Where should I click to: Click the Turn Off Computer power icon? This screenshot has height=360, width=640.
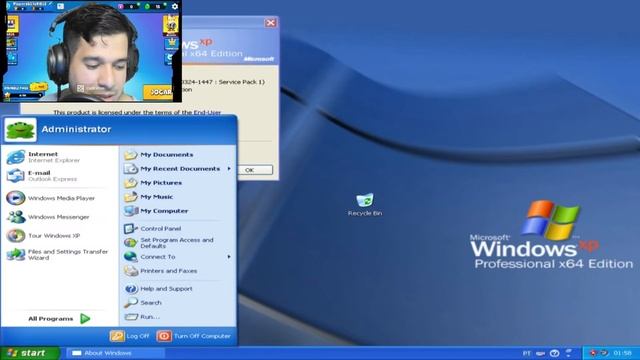pos(164,336)
